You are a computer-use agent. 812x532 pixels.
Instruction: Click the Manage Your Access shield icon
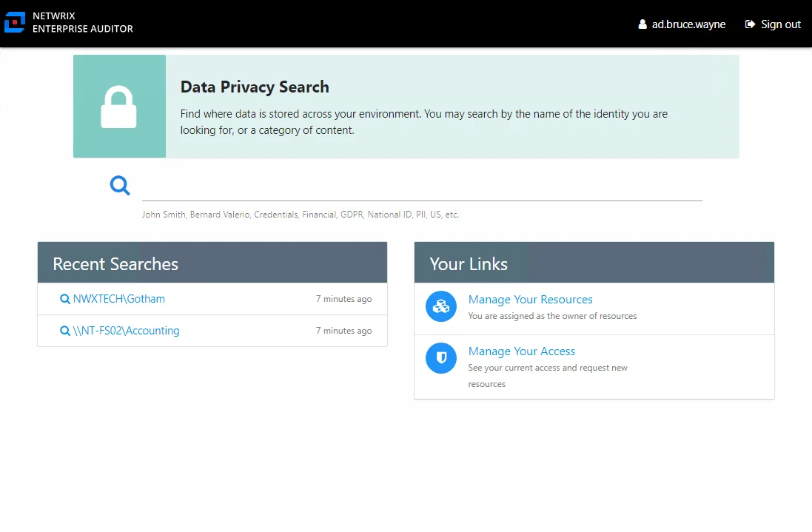coord(441,357)
